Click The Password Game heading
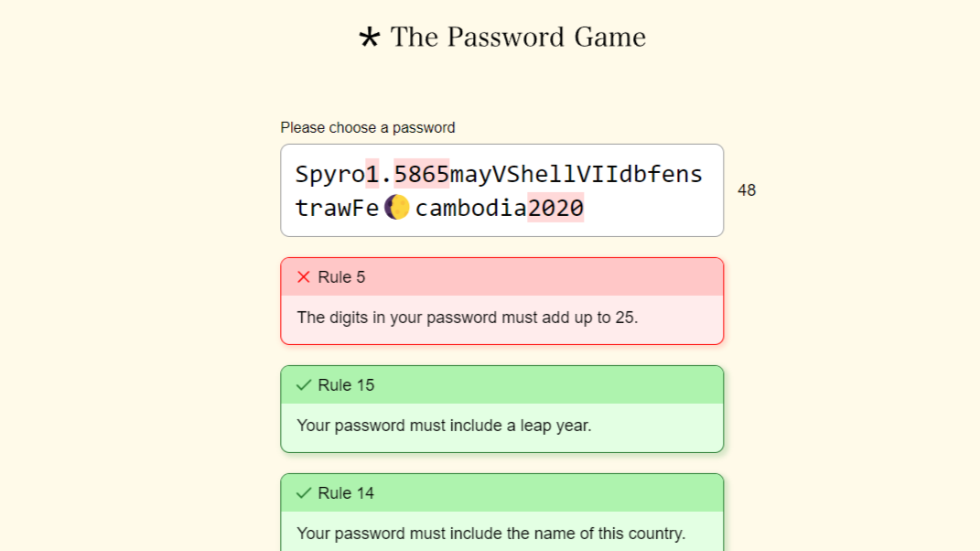The height and width of the screenshot is (551, 980). [x=517, y=38]
